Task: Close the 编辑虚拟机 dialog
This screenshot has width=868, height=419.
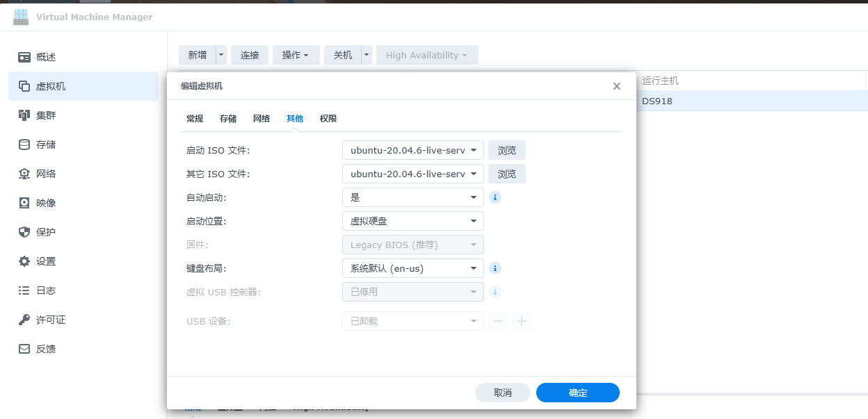Action: pyautogui.click(x=616, y=86)
